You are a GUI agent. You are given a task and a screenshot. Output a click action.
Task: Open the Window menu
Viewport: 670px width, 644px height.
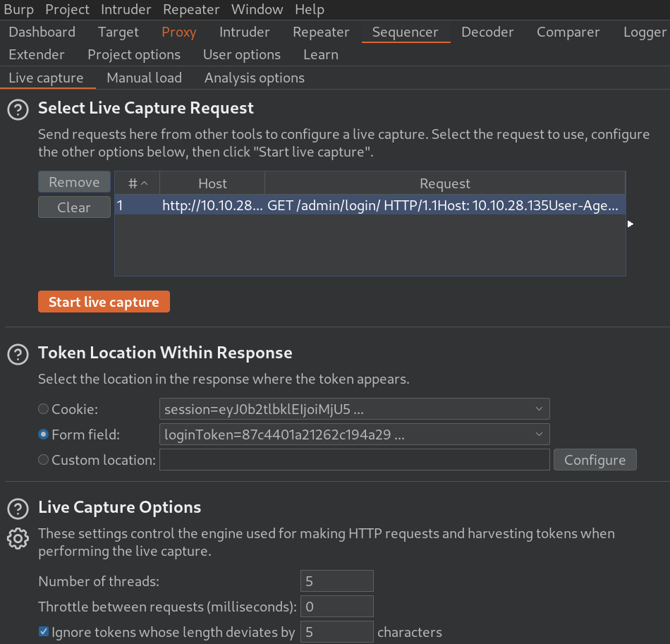click(257, 9)
